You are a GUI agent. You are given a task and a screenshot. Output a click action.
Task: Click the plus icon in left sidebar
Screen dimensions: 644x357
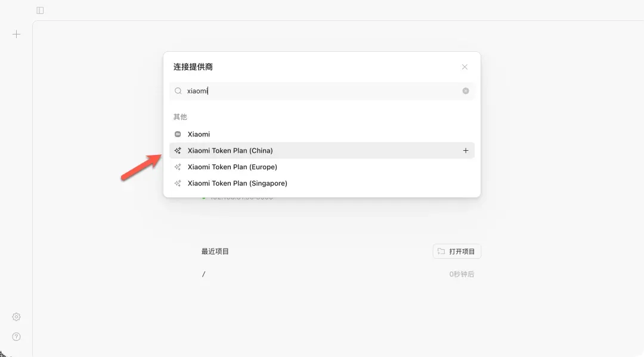coord(17,34)
